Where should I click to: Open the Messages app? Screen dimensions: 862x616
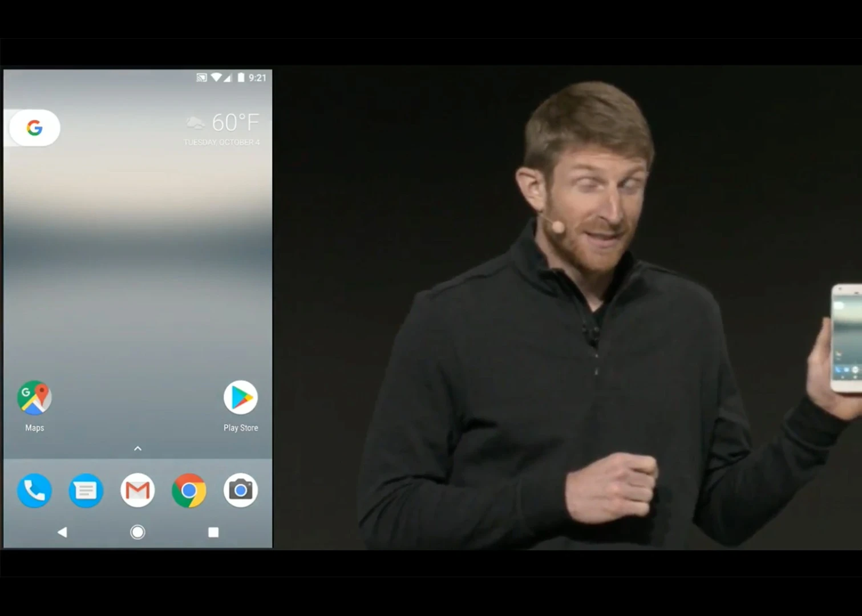click(x=86, y=490)
